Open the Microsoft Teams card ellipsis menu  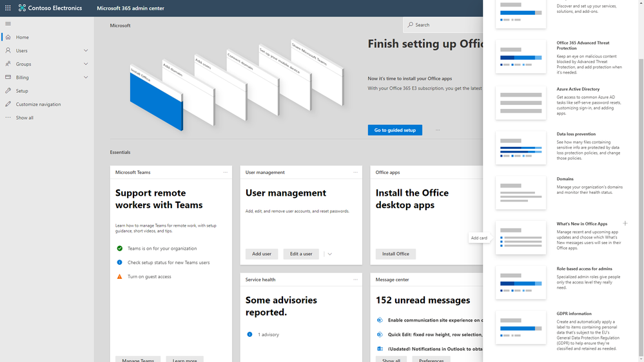(x=226, y=173)
